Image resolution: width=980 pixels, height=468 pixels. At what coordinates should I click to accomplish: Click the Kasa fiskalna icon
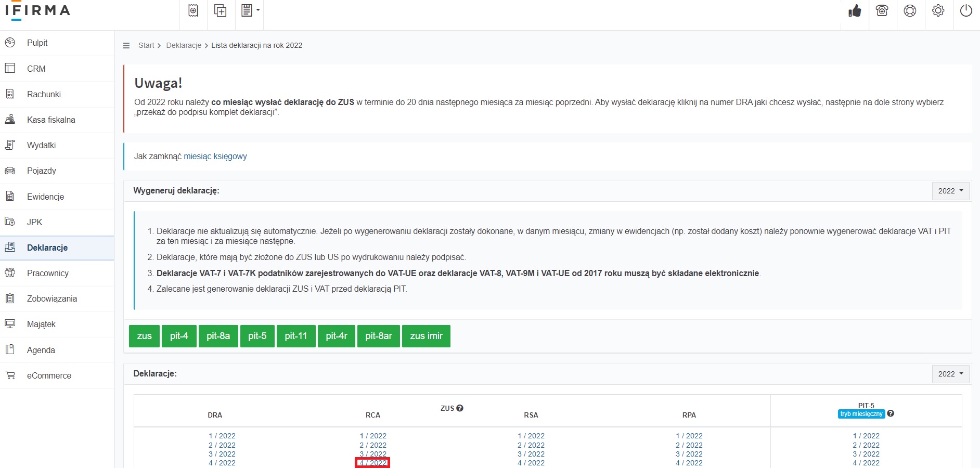click(10, 119)
